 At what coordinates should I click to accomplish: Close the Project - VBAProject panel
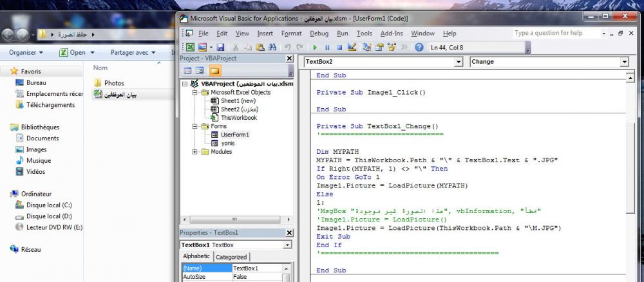tap(289, 59)
